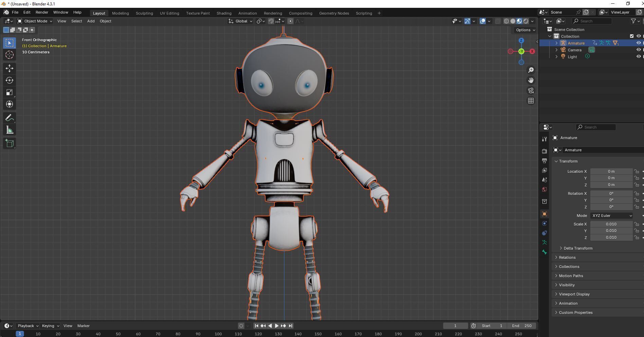Open the viewport Add menu
This screenshot has height=337, width=644.
pyautogui.click(x=91, y=21)
